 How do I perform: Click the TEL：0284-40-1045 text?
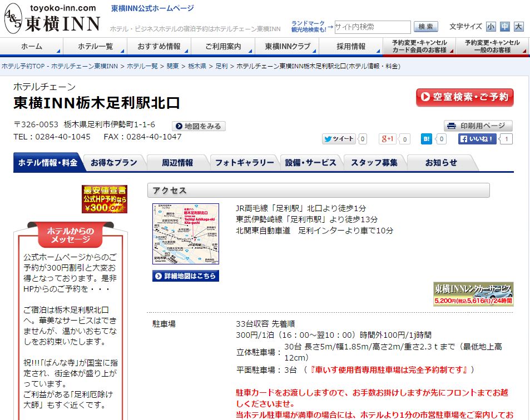tap(52, 137)
